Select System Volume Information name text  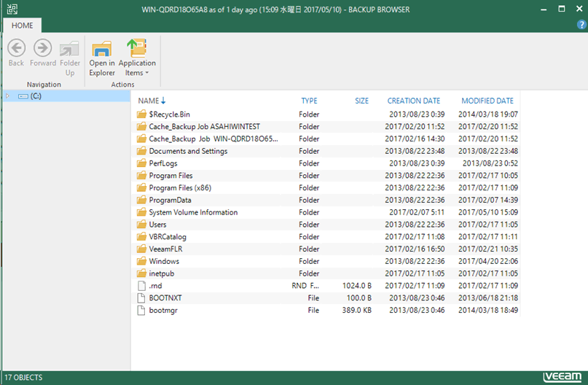[x=193, y=212]
